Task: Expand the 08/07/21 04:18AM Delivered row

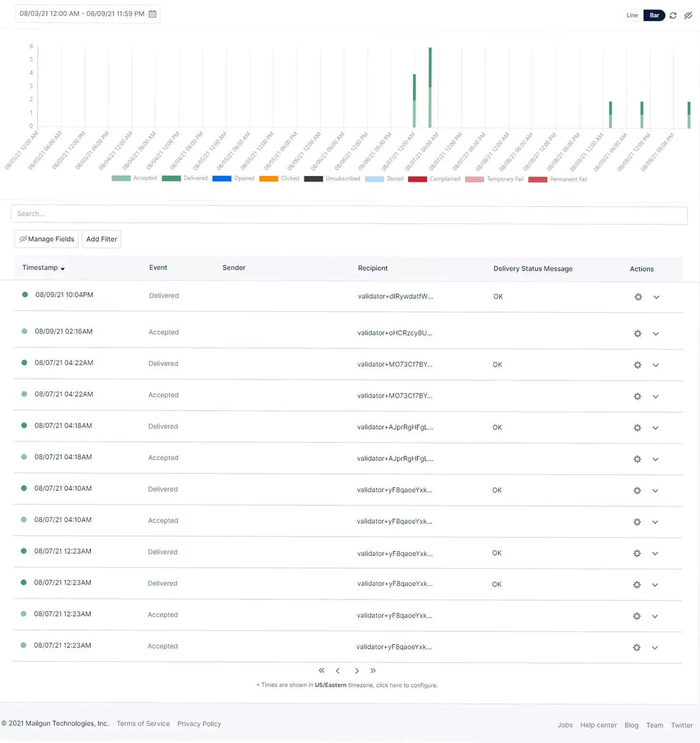Action: coord(655,428)
